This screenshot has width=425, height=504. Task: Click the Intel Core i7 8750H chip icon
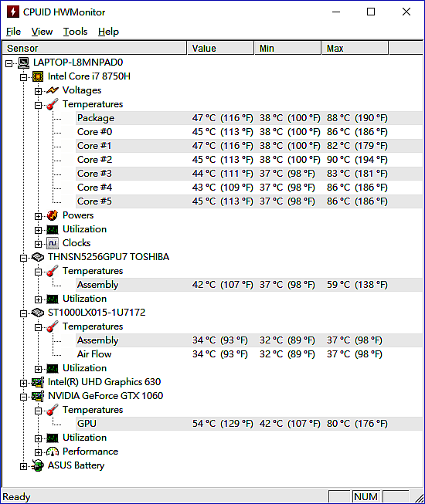pos(38,76)
